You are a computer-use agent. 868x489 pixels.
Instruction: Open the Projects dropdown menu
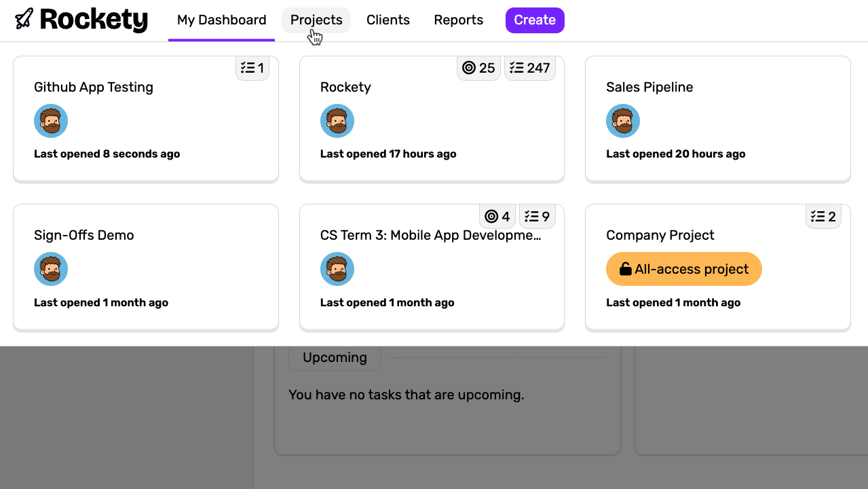click(316, 20)
